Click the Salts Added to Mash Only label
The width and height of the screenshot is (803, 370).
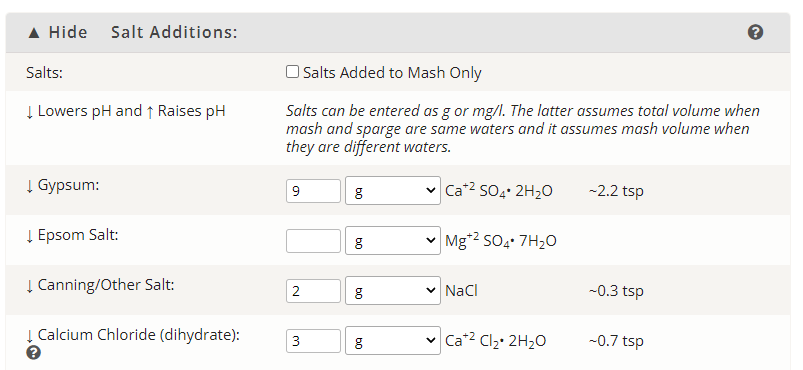pos(392,73)
